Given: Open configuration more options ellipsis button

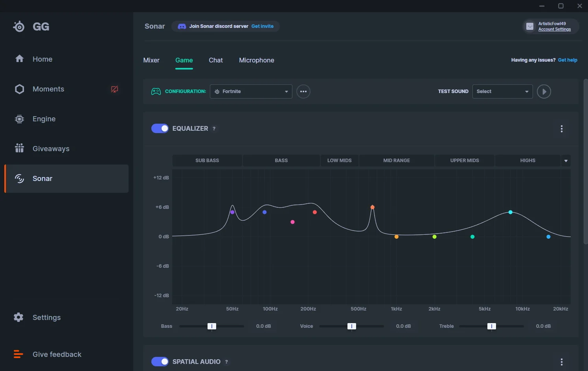Looking at the screenshot, I should [303, 91].
